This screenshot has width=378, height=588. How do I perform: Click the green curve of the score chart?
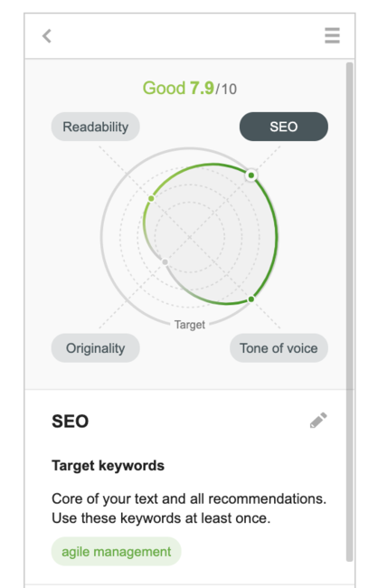(x=275, y=236)
